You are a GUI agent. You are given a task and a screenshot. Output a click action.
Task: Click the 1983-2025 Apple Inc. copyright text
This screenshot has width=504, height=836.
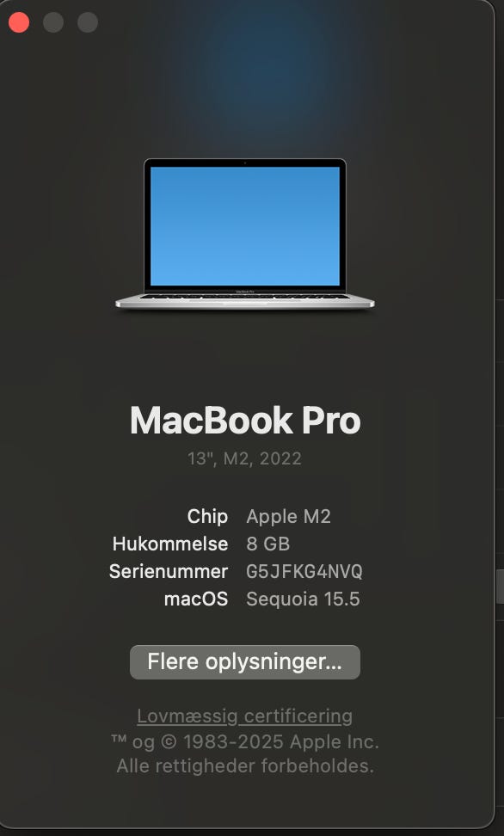pyautogui.click(x=281, y=741)
